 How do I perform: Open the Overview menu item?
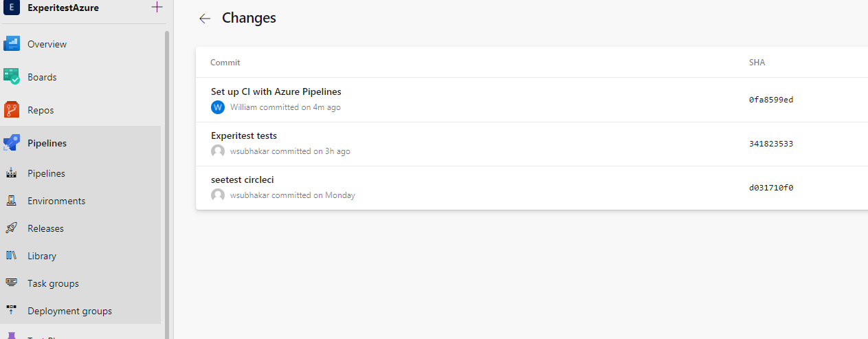[x=47, y=44]
